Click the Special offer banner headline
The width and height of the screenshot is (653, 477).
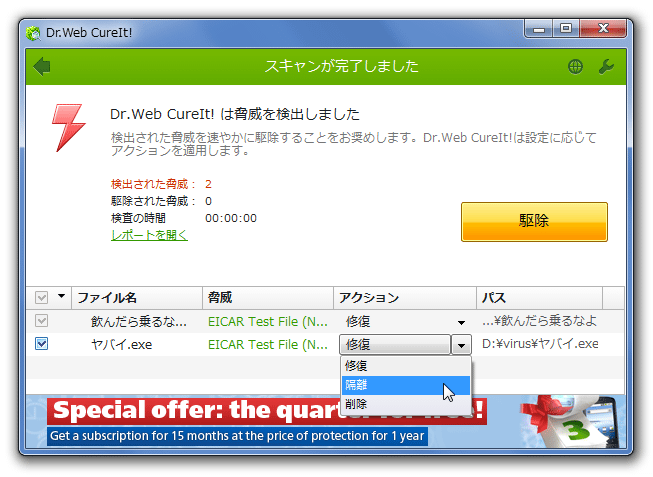click(x=267, y=411)
